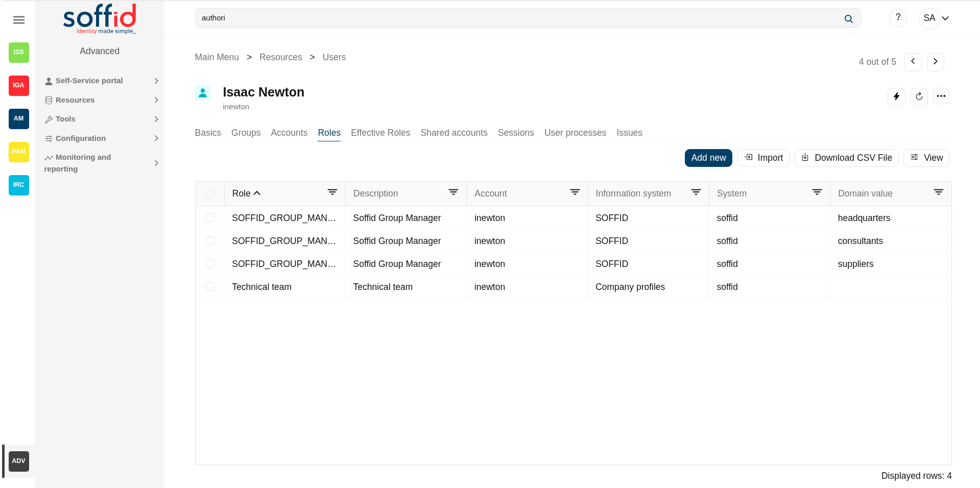Open the hamburger menu icon
This screenshot has width=980, height=488.
[19, 20]
